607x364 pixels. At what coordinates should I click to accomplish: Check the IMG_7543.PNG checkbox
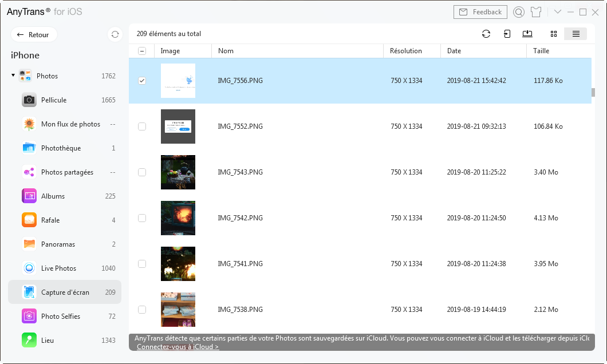point(142,172)
